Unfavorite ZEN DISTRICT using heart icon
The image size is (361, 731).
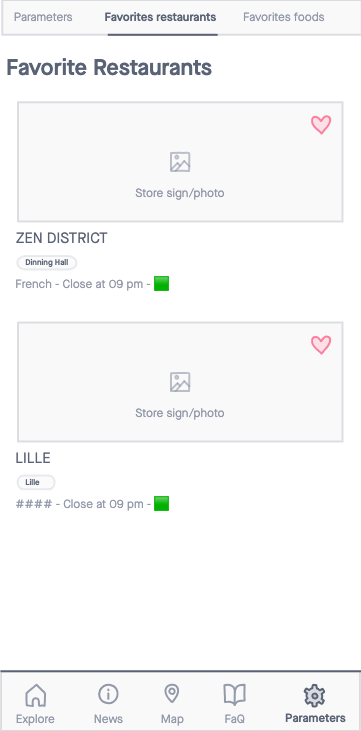click(x=321, y=125)
